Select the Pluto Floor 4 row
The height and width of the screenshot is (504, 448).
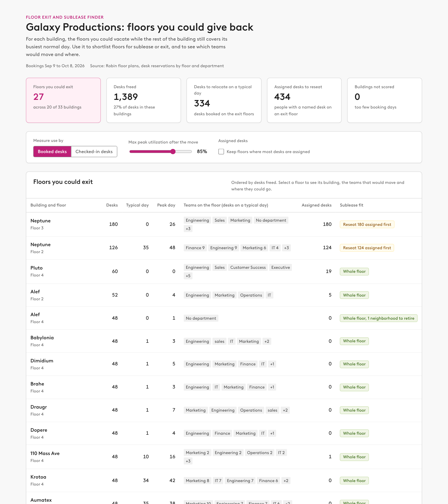pos(224,271)
